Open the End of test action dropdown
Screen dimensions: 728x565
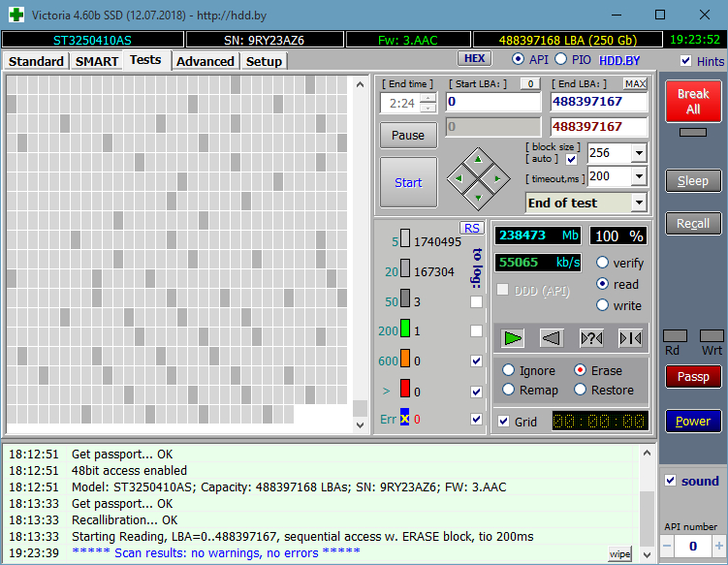pyautogui.click(x=640, y=203)
